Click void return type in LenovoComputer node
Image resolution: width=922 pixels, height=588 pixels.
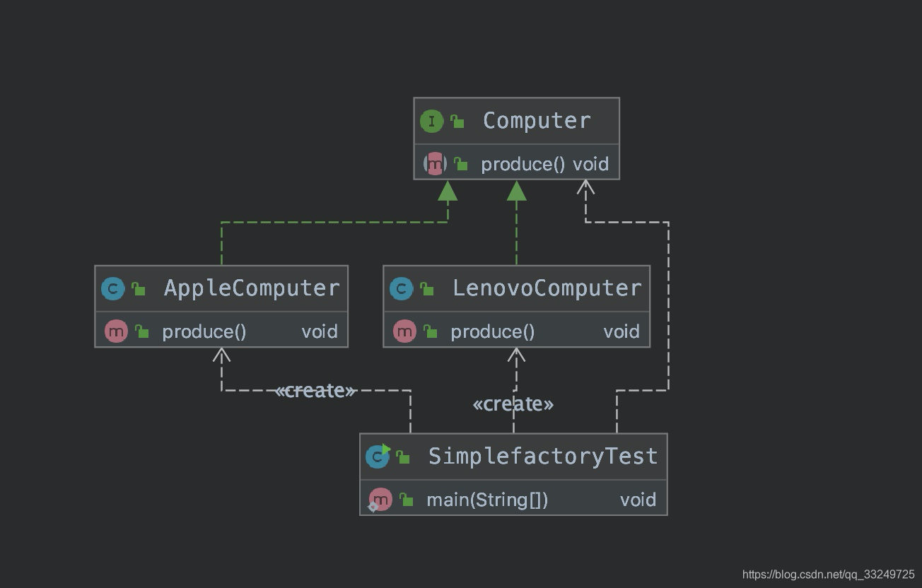622,331
